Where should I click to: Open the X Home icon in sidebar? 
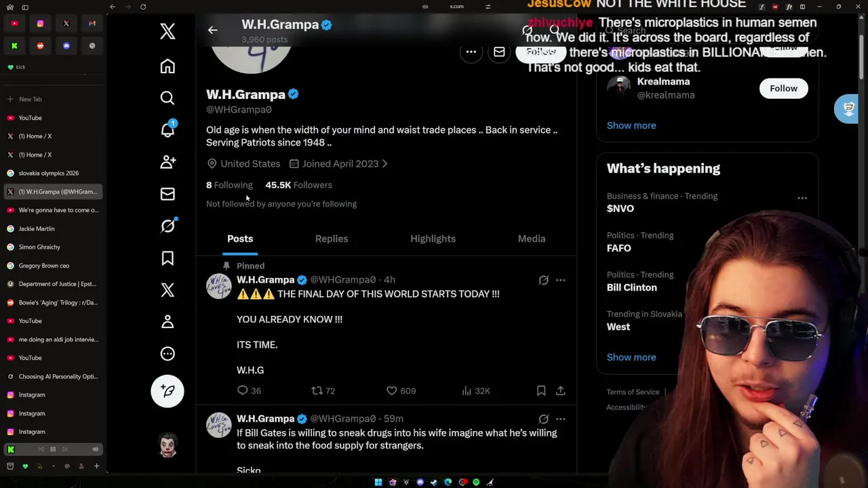[167, 66]
